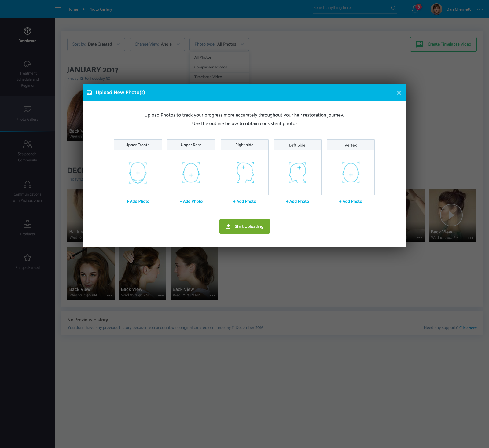Select Comparison Photos from the list
Image resolution: width=489 pixels, height=448 pixels.
211,67
